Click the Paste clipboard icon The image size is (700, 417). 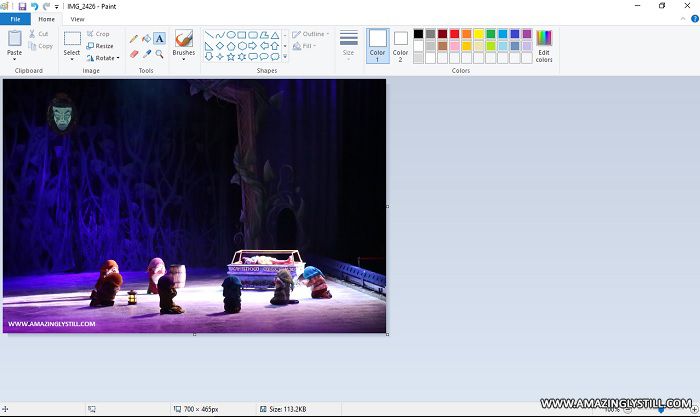[x=14, y=38]
